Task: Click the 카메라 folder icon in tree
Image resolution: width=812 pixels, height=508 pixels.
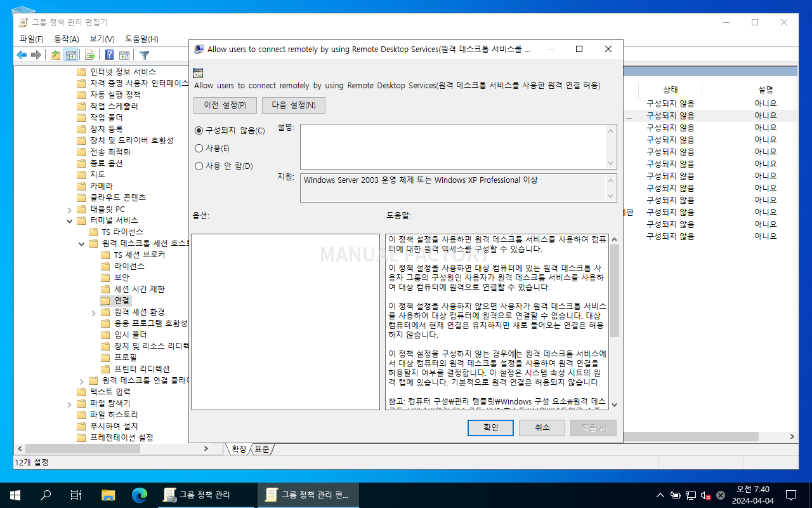Action: (81, 186)
